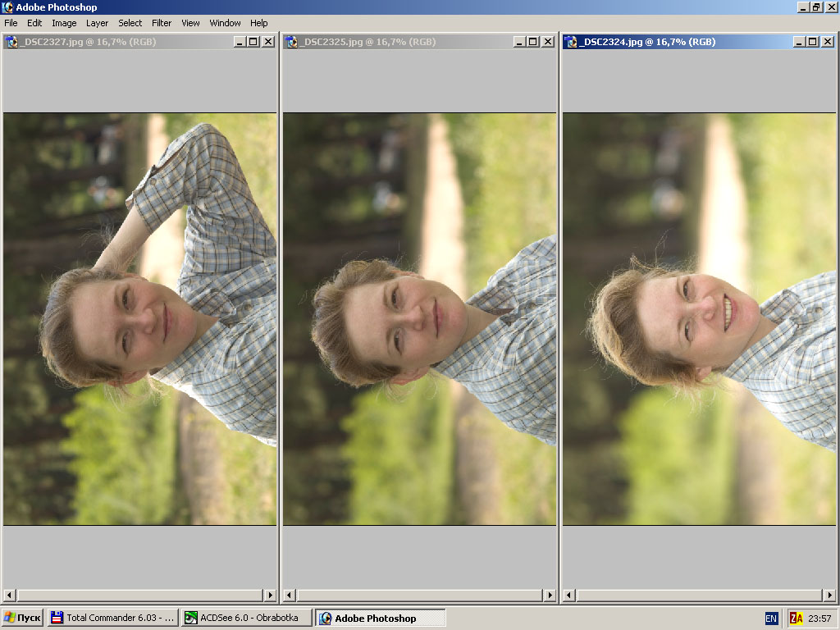This screenshot has width=840, height=630.
Task: Minimize the _DSC2324.jpg document window
Action: (799, 42)
